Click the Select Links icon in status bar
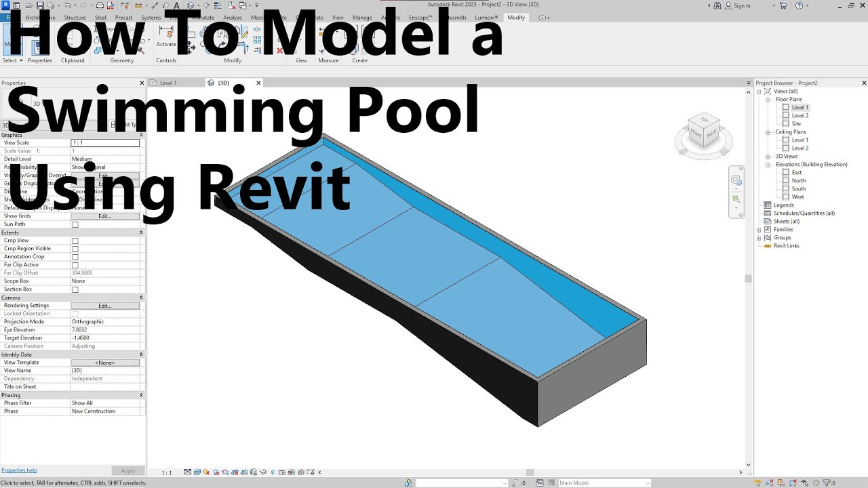The height and width of the screenshot is (488, 868). 757,483
